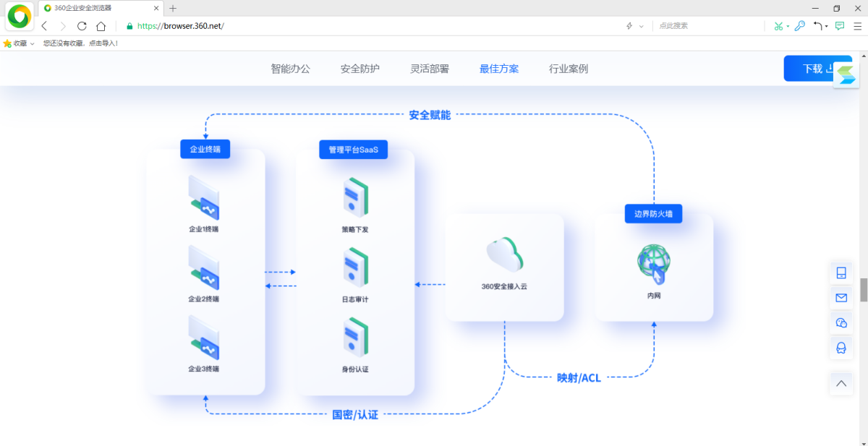
Task: Send feedback via the message bubble icon
Action: pyautogui.click(x=838, y=25)
